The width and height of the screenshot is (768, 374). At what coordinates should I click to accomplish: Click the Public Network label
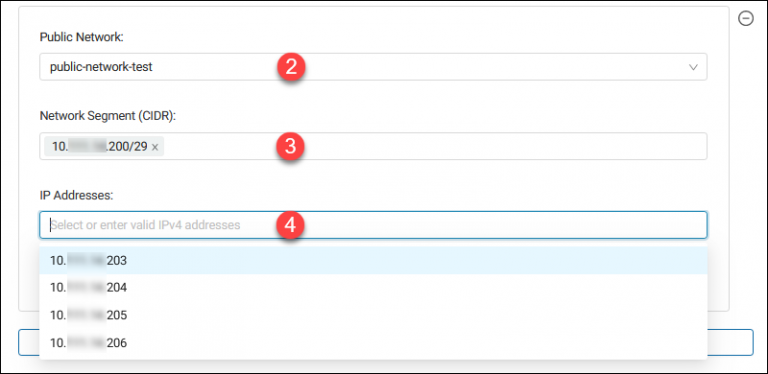pyautogui.click(x=82, y=37)
